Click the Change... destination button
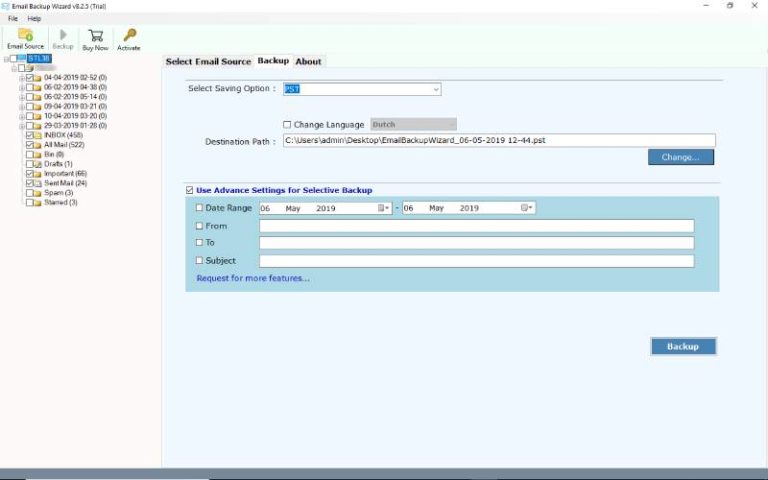The width and height of the screenshot is (768, 480). (x=680, y=157)
